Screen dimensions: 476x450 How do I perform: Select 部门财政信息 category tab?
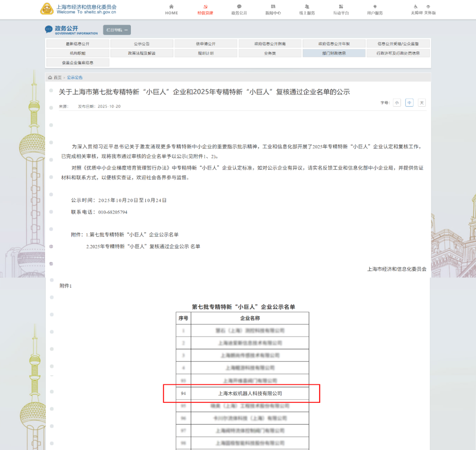(334, 53)
